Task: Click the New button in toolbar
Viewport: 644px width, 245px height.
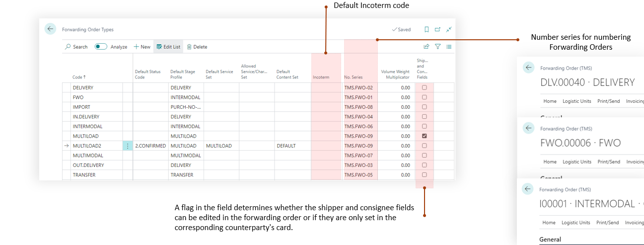Action: tap(142, 47)
